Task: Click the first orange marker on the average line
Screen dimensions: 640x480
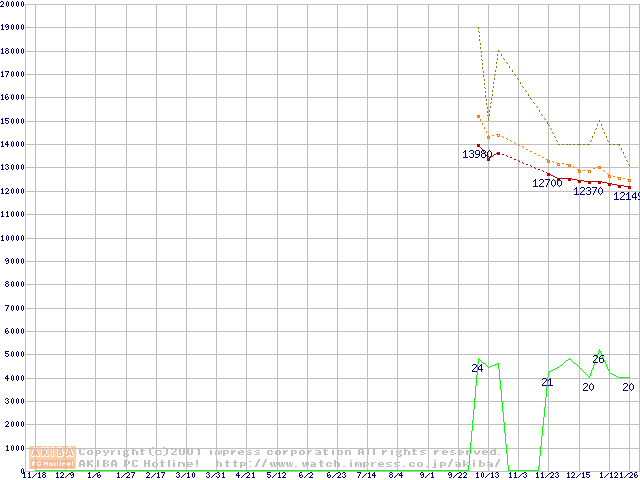Action: pos(478,117)
